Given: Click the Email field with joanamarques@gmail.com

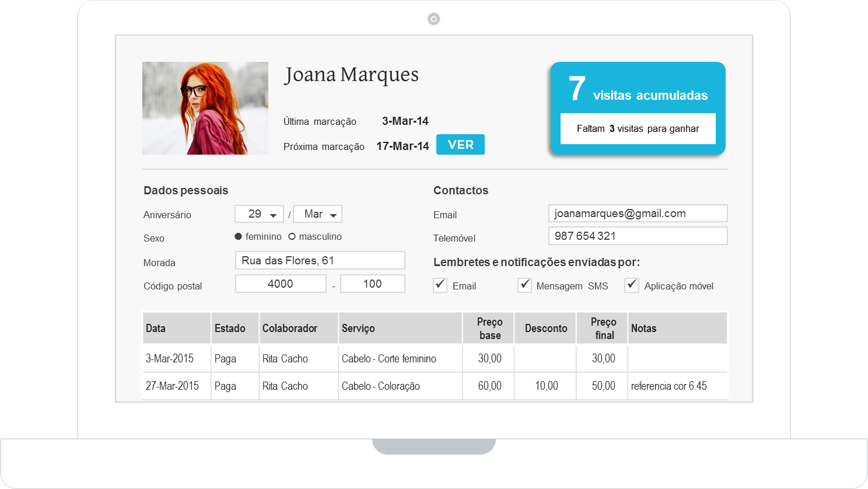Looking at the screenshot, I should click(x=638, y=213).
